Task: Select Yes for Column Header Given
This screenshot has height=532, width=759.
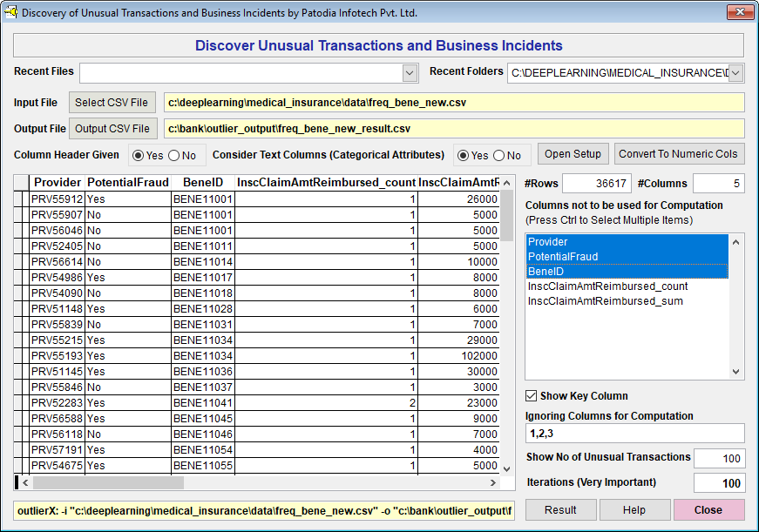Action: coord(139,156)
